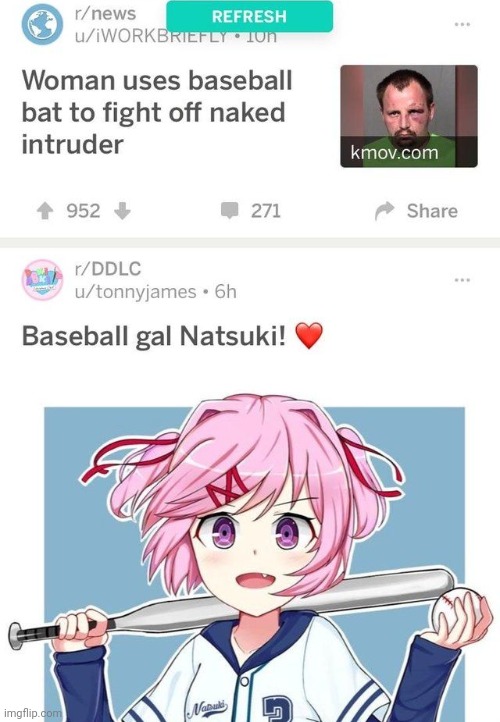500x722 pixels.
Task: Tap the green REFRESH button
Action: [249, 17]
